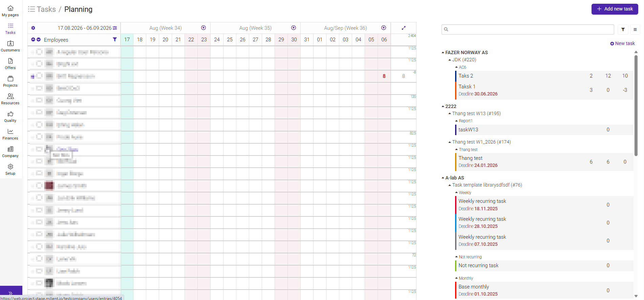Screen dimensions: 644x300
Task: Open Projects from the left sidebar
Action: coord(10,81)
